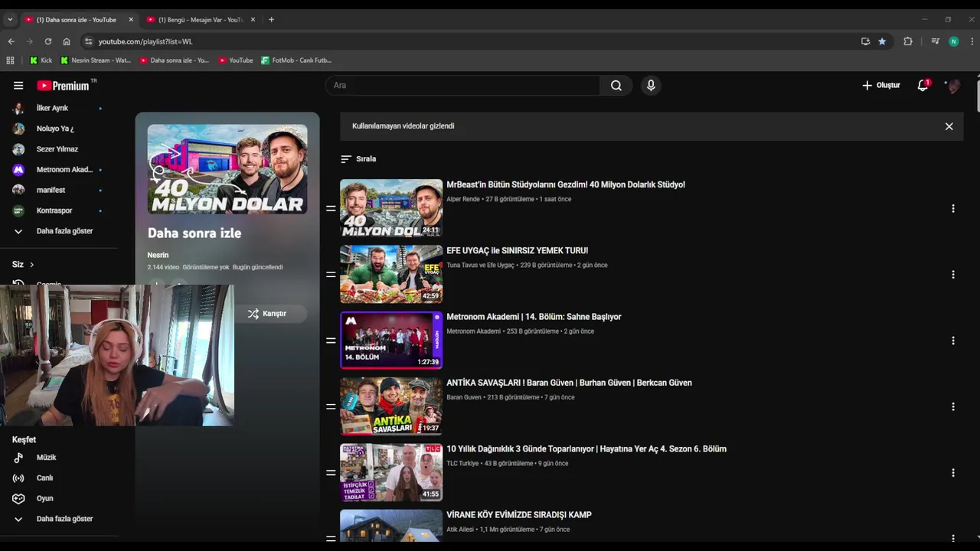Play Metronom 14. Bölüm thumbnail
980x551 pixels.
pos(391,341)
